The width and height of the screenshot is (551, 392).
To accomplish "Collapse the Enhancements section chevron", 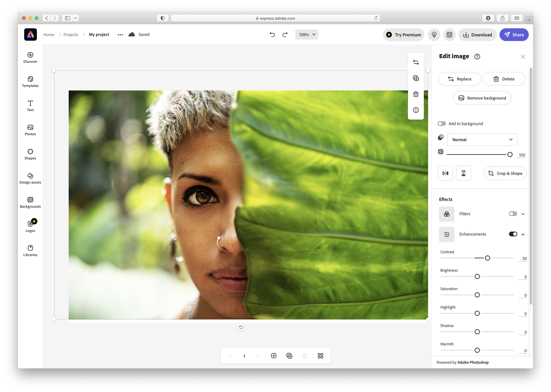I will pos(523,234).
